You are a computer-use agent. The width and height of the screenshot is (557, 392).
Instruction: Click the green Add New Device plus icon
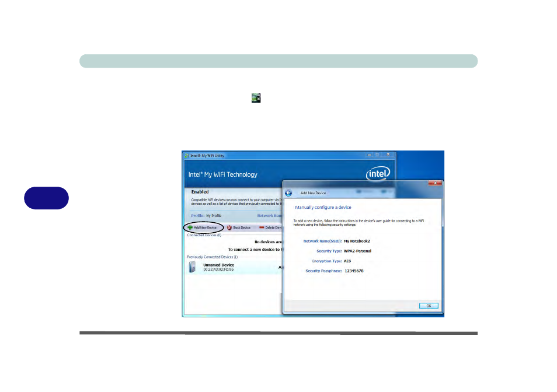pos(190,228)
